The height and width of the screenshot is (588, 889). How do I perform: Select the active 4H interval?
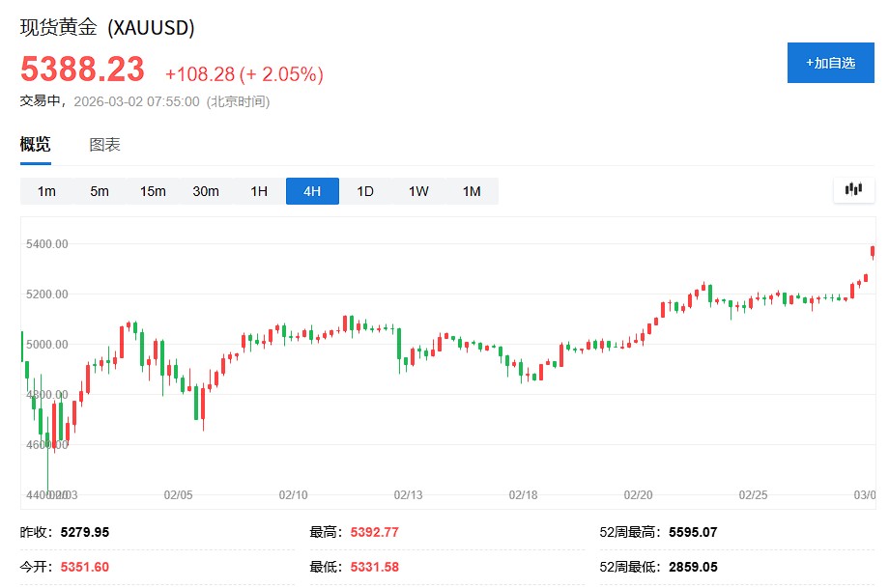(312, 191)
